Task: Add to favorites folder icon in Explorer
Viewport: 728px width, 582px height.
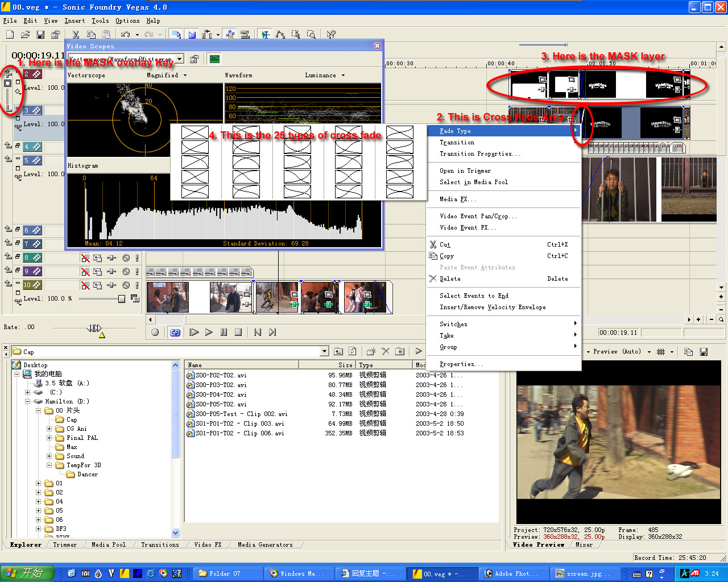Action: pyautogui.click(x=400, y=351)
